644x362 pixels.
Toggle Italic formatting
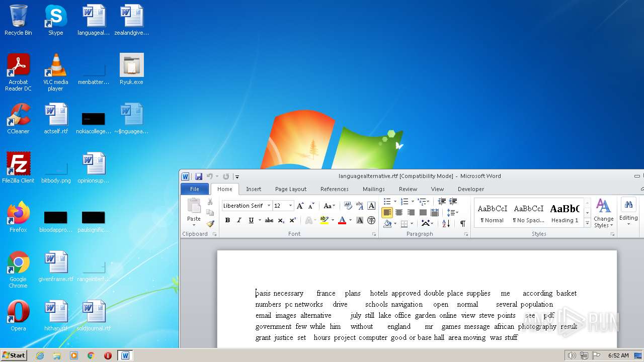pos(239,220)
